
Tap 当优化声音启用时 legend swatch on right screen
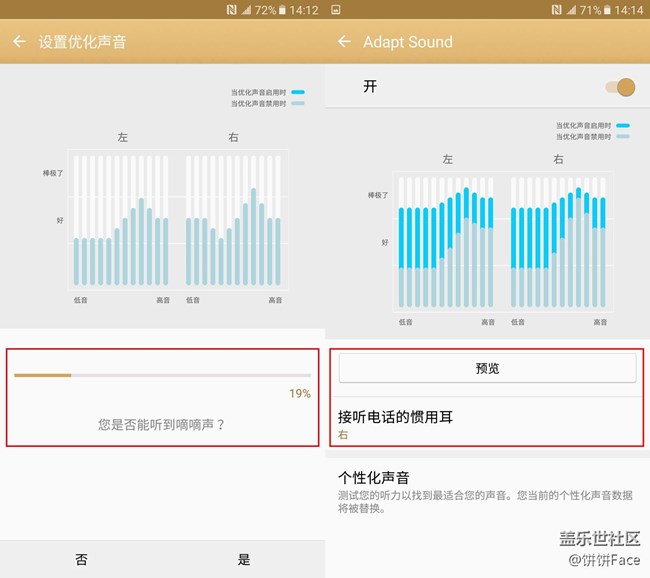coord(623,126)
